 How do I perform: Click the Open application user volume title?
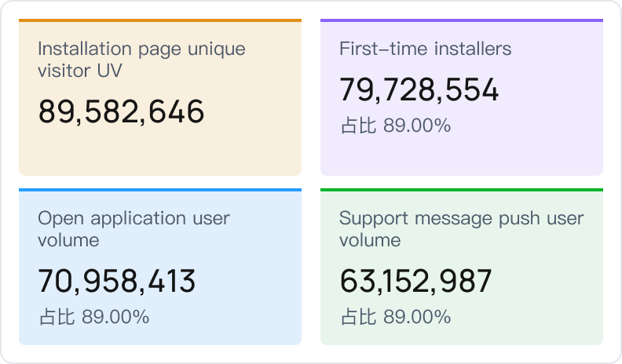134,228
